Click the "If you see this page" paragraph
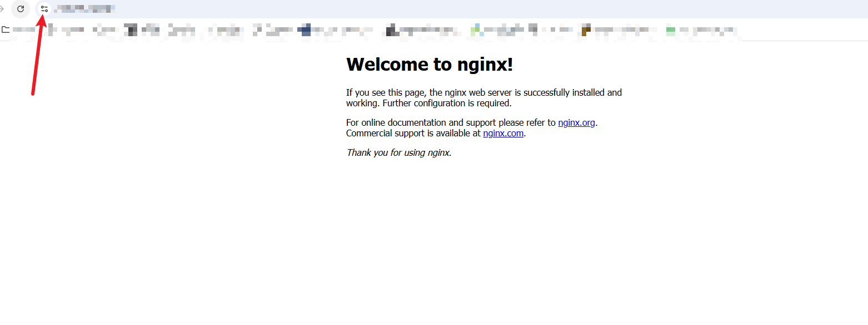 483,93
